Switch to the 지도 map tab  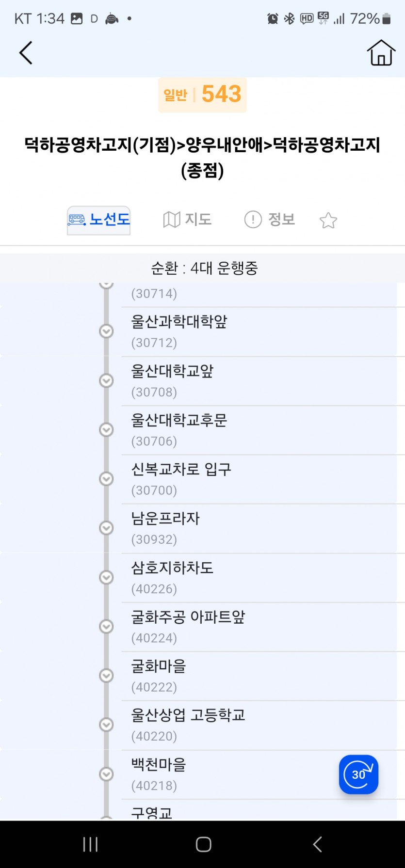tap(187, 220)
